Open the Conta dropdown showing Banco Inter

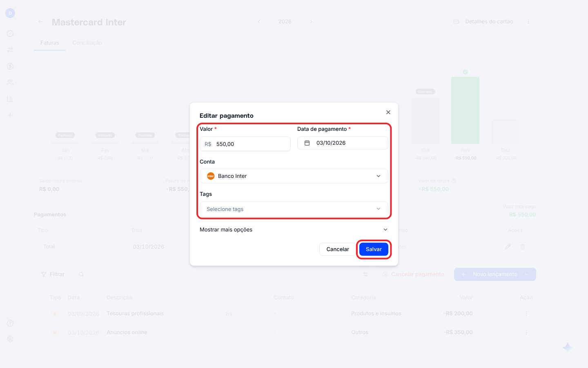coord(294,176)
